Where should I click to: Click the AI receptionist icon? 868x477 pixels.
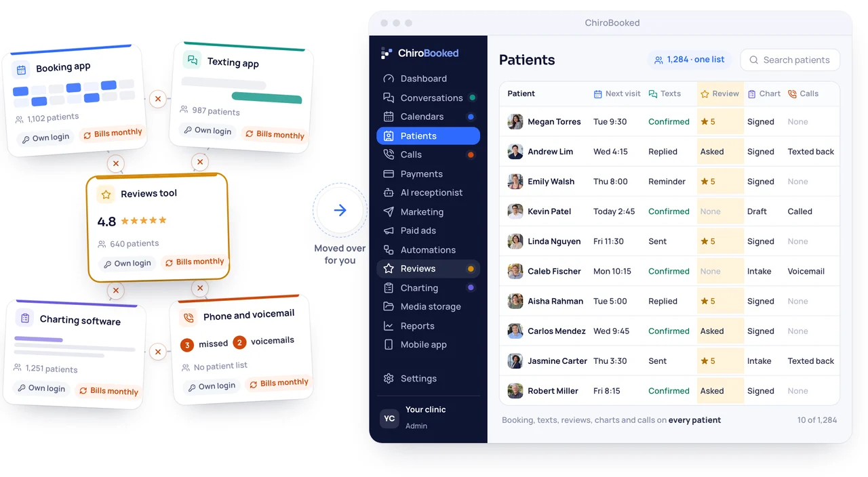point(389,192)
